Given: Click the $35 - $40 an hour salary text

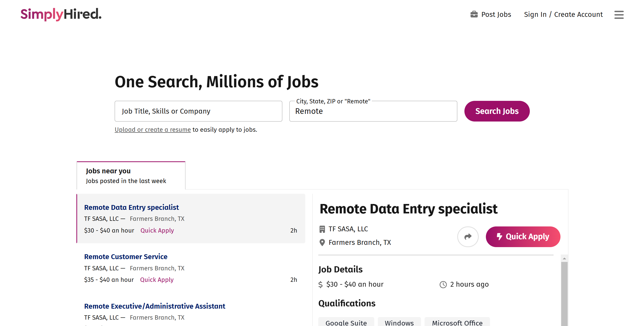Looking at the screenshot, I should 109,280.
